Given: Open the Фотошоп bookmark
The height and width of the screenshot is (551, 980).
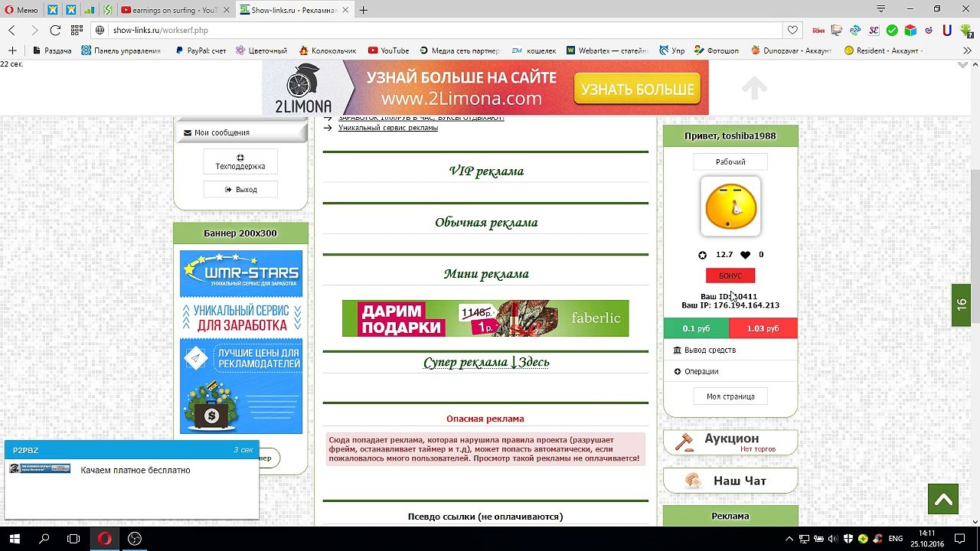Looking at the screenshot, I should tap(716, 51).
